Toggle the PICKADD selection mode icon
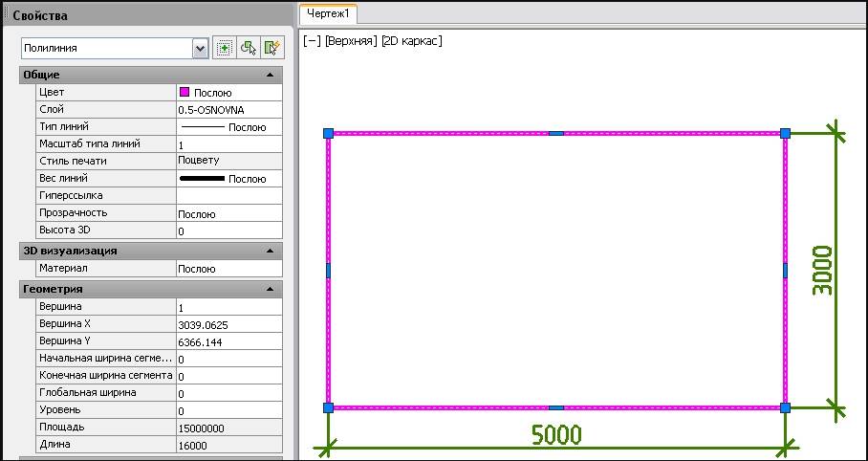Screen dimensions: 868x461 point(224,48)
